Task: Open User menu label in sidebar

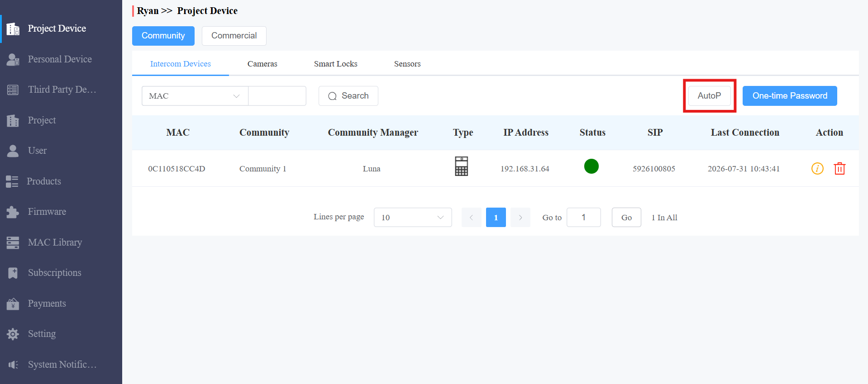Action: click(x=38, y=151)
